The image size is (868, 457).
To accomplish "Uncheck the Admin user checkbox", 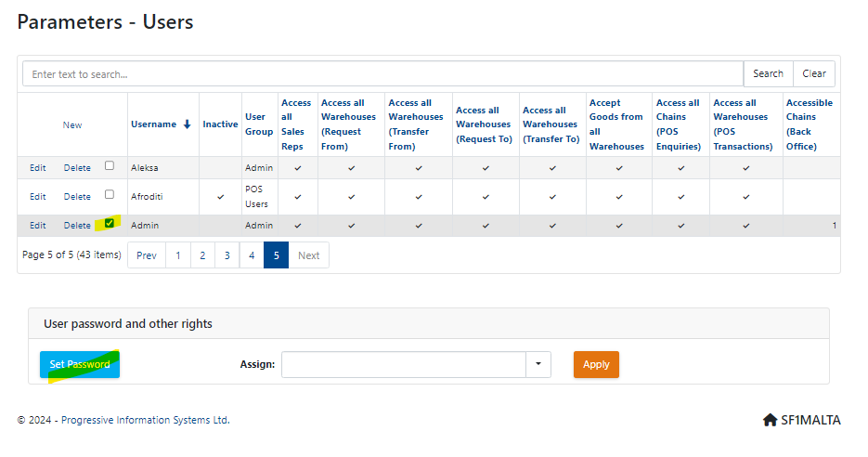I will pos(110,223).
